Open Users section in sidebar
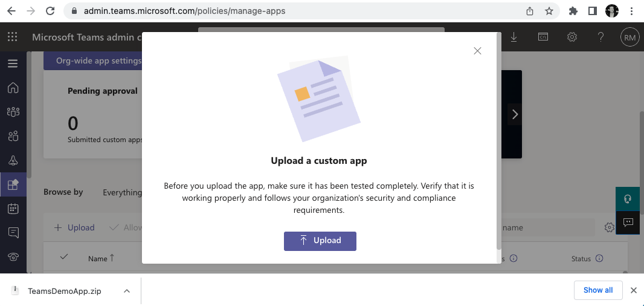 point(13,135)
